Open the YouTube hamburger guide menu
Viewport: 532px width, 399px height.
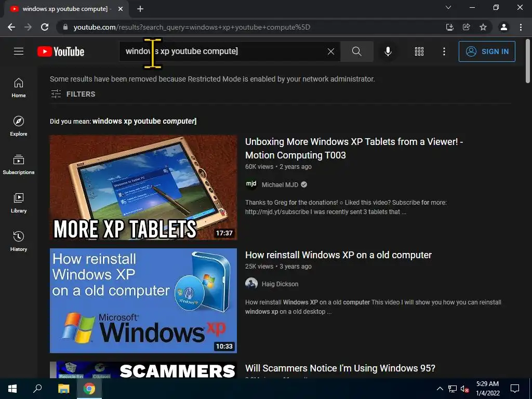[19, 51]
